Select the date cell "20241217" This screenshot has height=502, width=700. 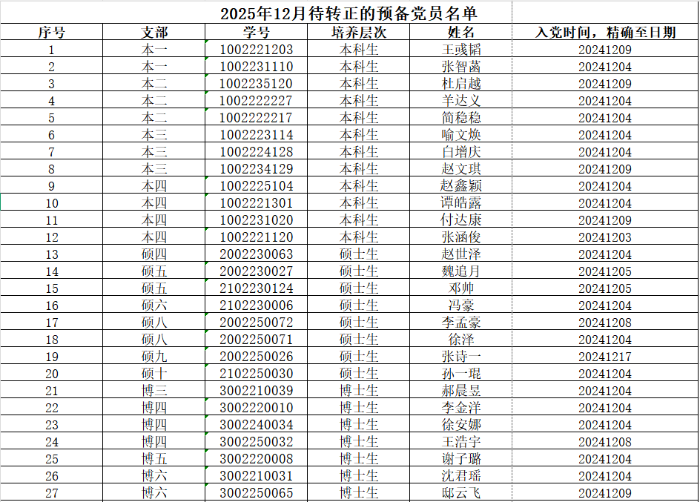tap(605, 356)
